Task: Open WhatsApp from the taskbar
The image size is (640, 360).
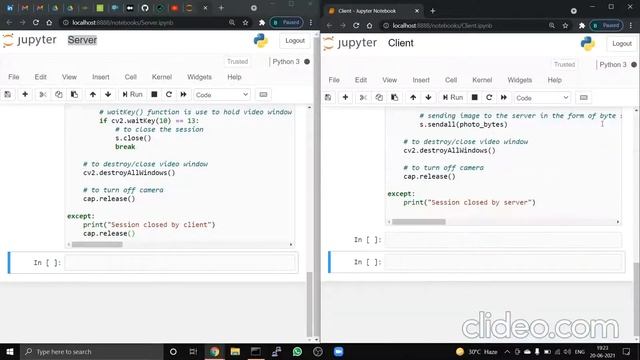Action: (297, 351)
